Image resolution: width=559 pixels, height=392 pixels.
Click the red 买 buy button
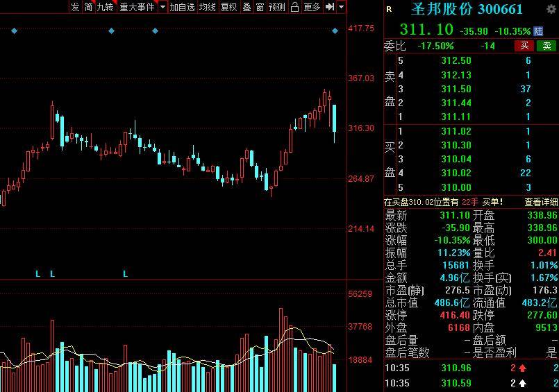(x=524, y=46)
